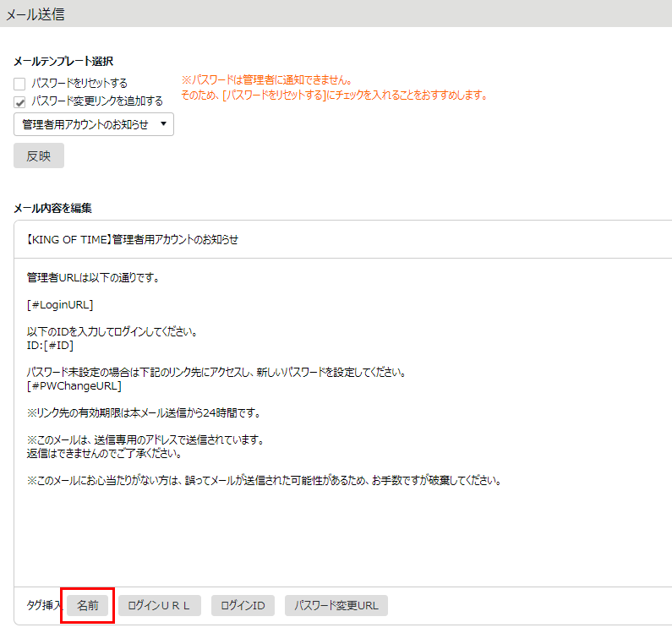Click the line starting パスワード未設定の場合は
The height and width of the screenshot is (633, 672).
pyautogui.click(x=216, y=372)
